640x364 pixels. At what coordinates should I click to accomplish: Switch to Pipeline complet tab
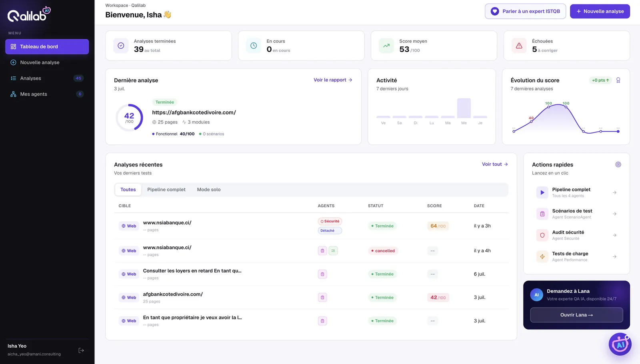point(166,190)
